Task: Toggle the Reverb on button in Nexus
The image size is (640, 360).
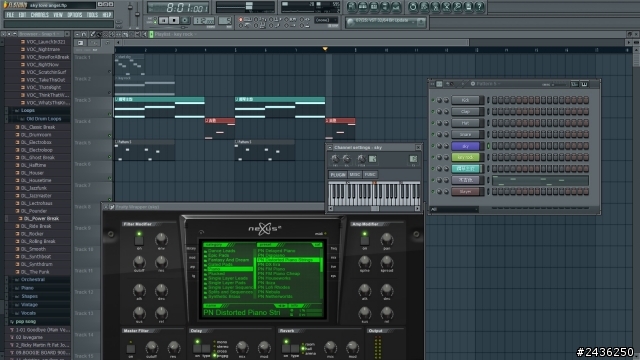Action: click(286, 348)
